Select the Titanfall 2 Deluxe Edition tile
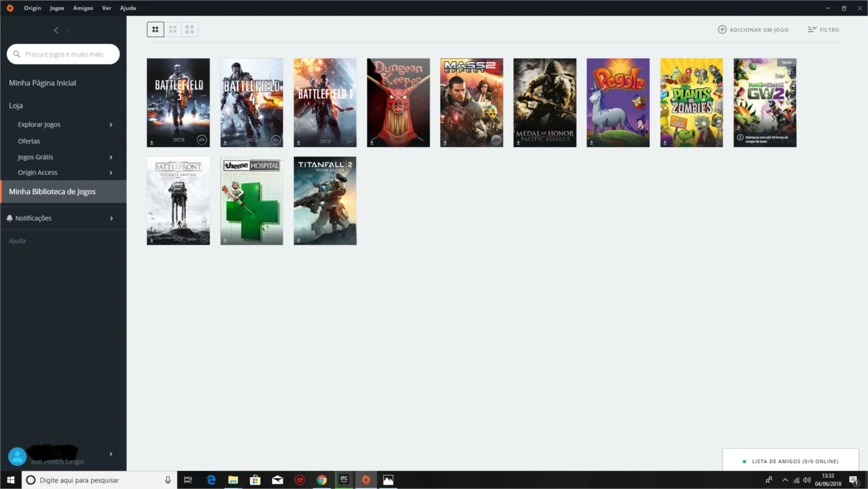 point(325,200)
